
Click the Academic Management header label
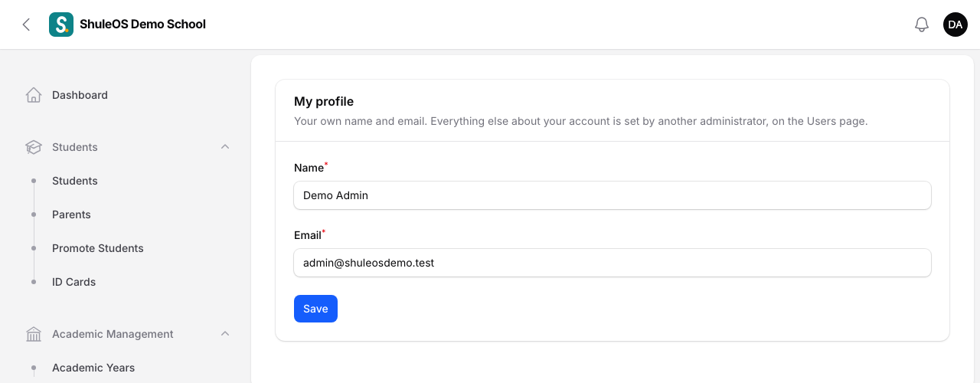tap(113, 334)
